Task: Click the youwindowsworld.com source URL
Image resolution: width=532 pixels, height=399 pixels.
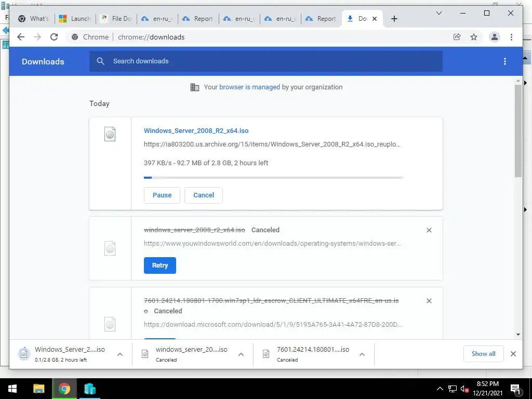Action: tap(272, 244)
